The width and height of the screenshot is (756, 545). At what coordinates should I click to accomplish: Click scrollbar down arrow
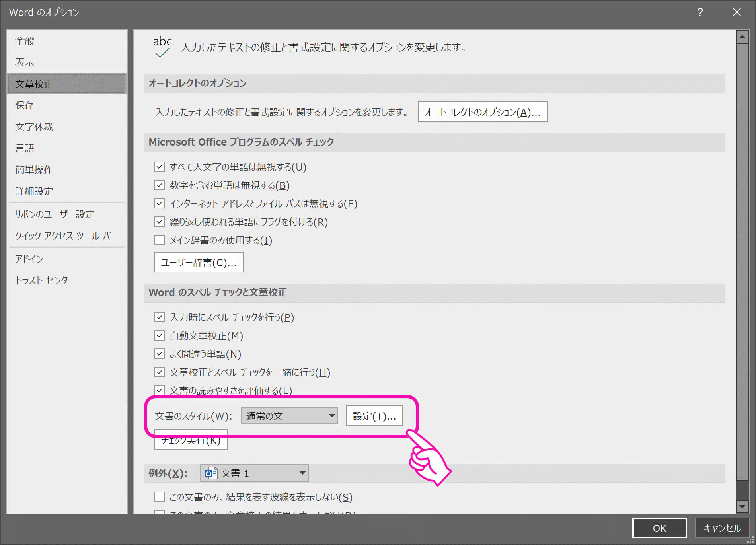pos(742,506)
